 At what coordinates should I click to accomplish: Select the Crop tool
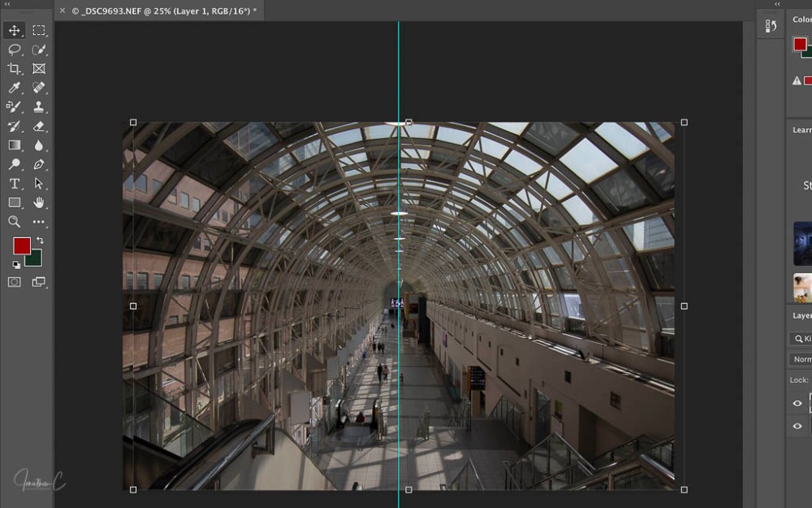point(13,68)
